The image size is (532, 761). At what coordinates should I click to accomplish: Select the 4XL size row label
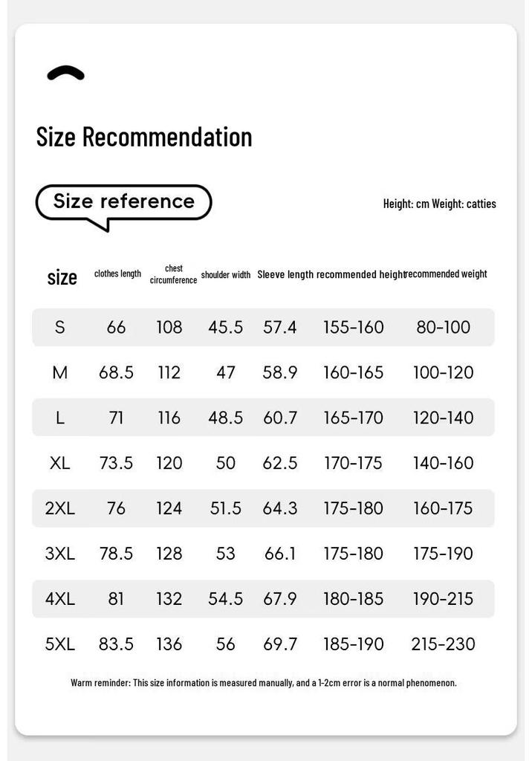pyautogui.click(x=59, y=598)
